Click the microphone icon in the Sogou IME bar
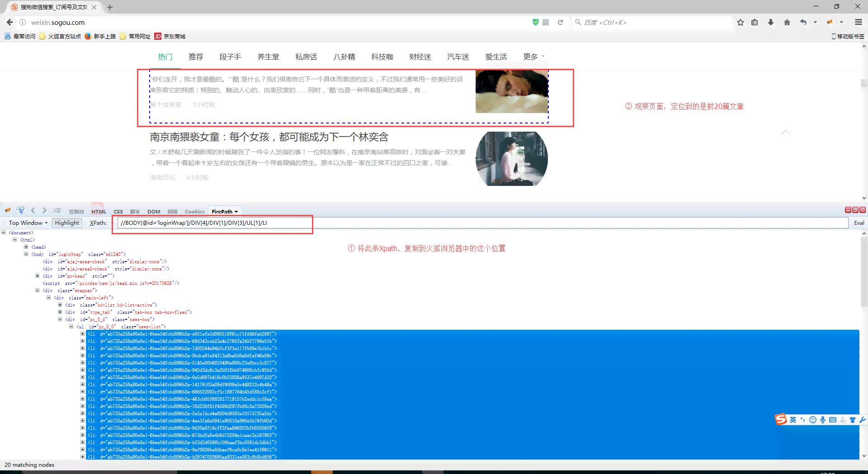Image resolution: width=868 pixels, height=474 pixels. [x=823, y=420]
